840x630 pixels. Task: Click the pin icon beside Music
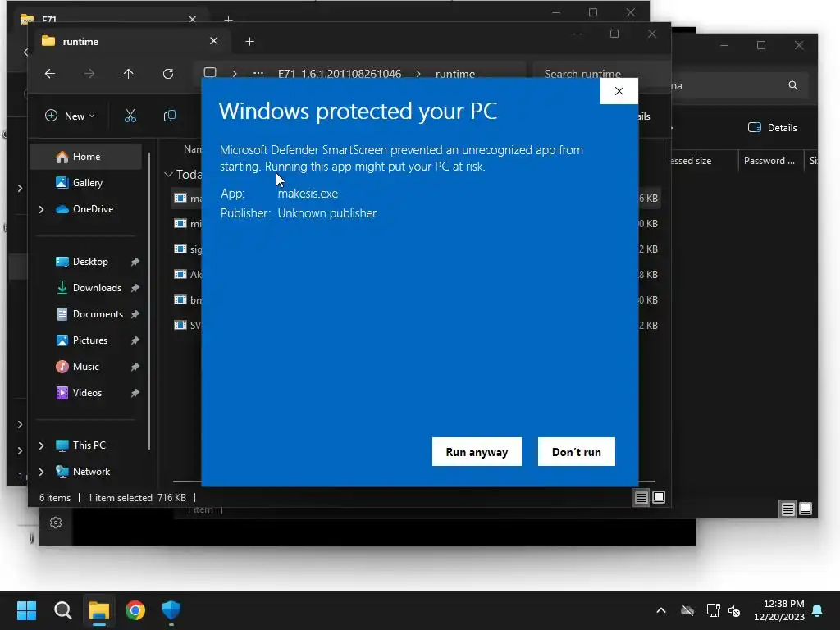point(135,367)
